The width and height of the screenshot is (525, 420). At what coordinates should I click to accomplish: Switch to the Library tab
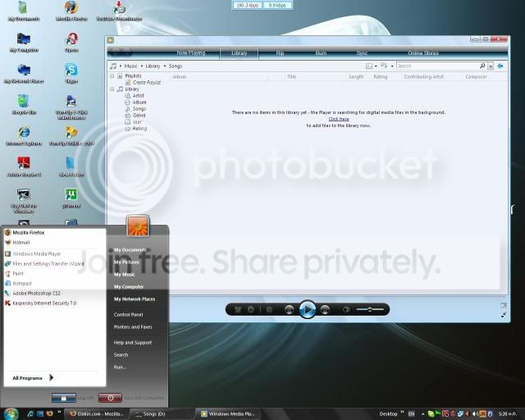point(239,53)
